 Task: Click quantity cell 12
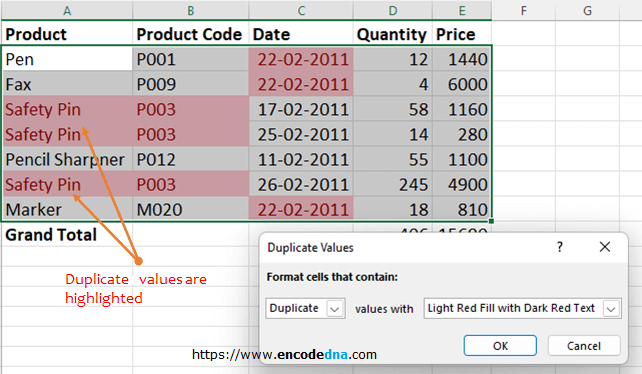tap(393, 59)
